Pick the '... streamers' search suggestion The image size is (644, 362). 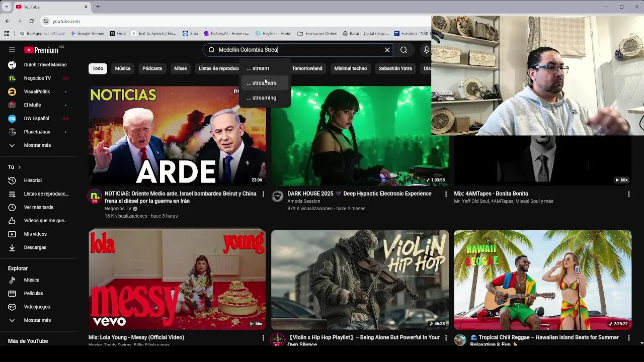pos(265,83)
